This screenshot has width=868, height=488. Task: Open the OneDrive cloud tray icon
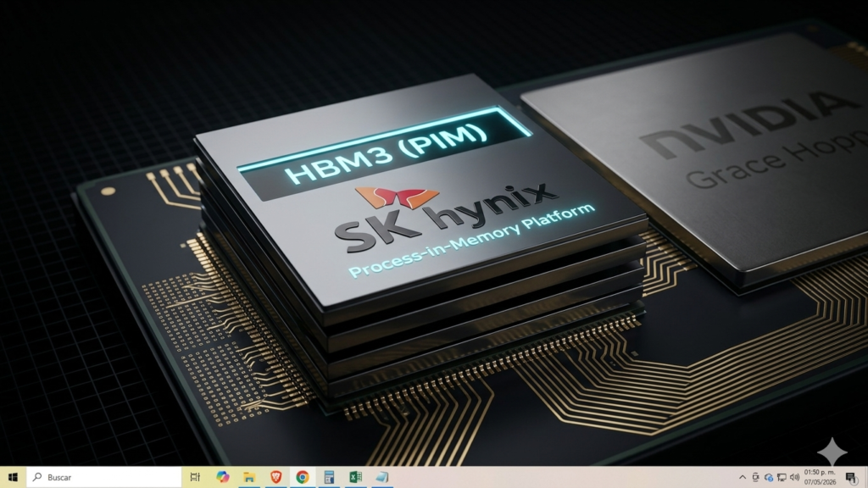[x=768, y=477]
